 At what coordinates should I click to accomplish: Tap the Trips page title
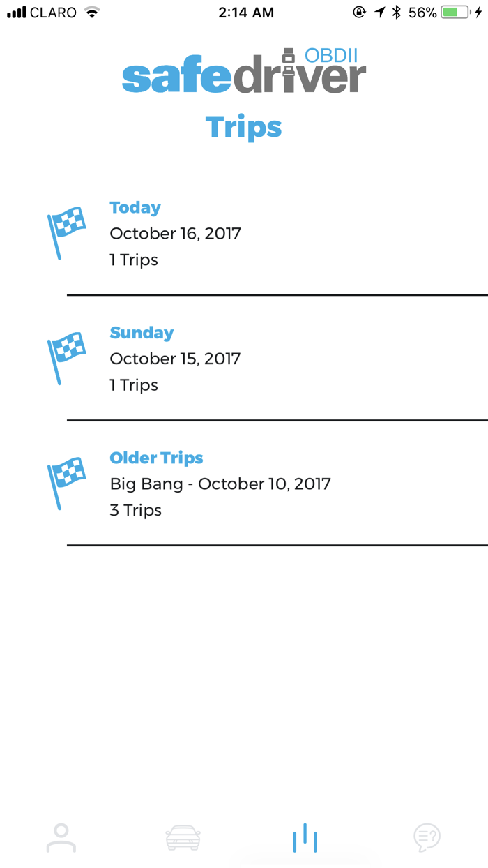coord(243,128)
